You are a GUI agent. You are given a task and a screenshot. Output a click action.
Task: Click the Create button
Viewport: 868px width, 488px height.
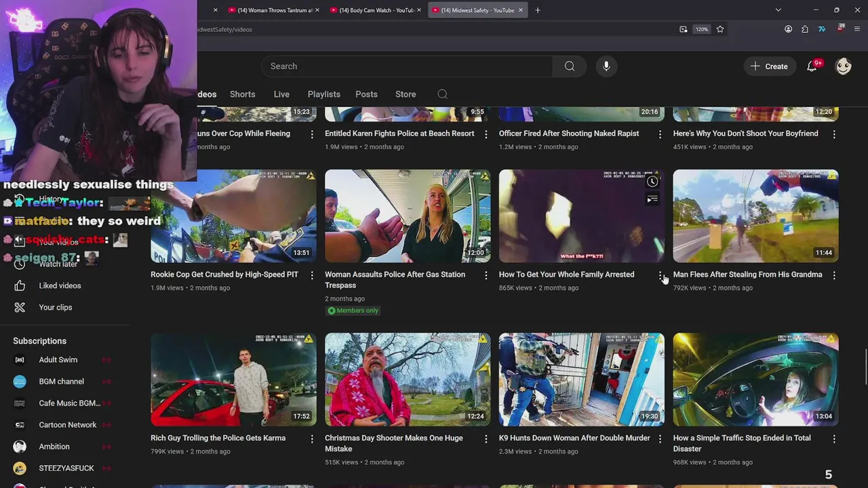pos(770,66)
